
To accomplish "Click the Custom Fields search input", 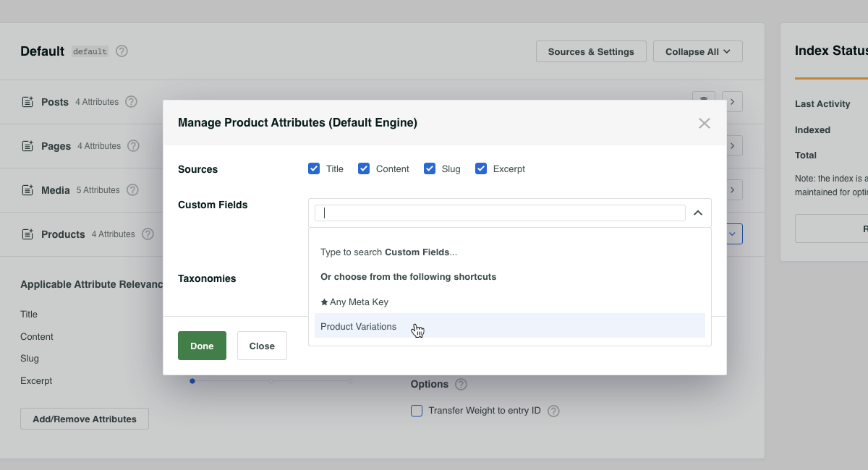I will [x=499, y=213].
